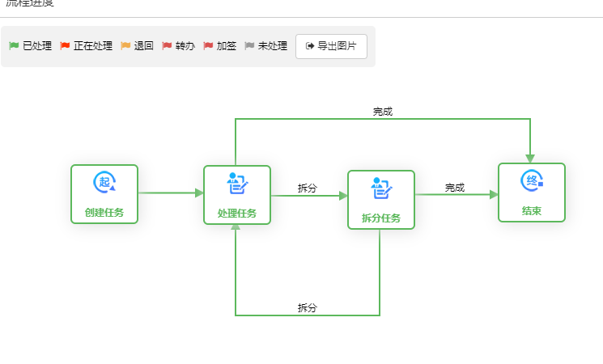Screen dimensions: 603x364
Task: Click the orange 退回 flag icon
Action: pyautogui.click(x=125, y=46)
